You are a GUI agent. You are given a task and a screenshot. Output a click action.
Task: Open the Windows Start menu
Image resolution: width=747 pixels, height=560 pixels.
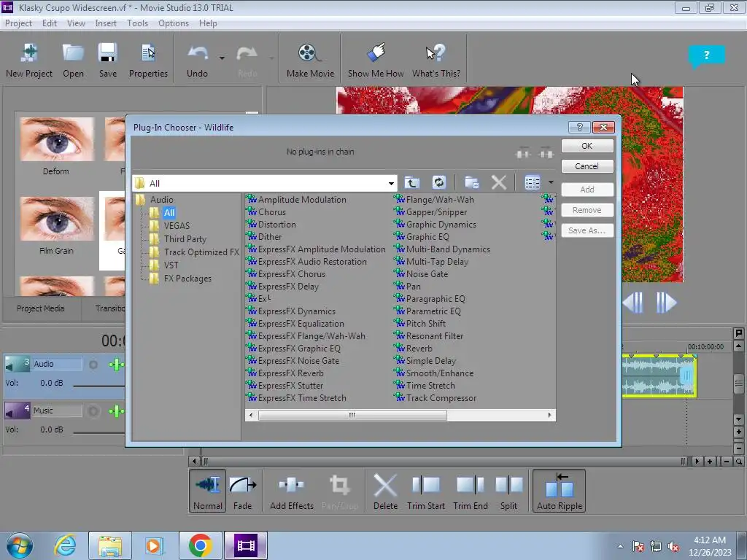pyautogui.click(x=20, y=545)
